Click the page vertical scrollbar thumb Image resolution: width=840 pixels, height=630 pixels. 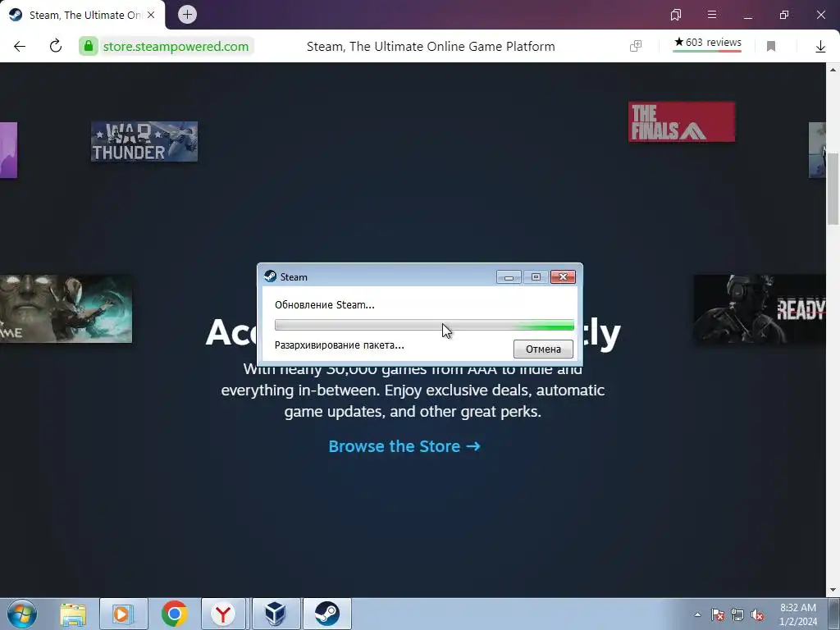coord(833,189)
